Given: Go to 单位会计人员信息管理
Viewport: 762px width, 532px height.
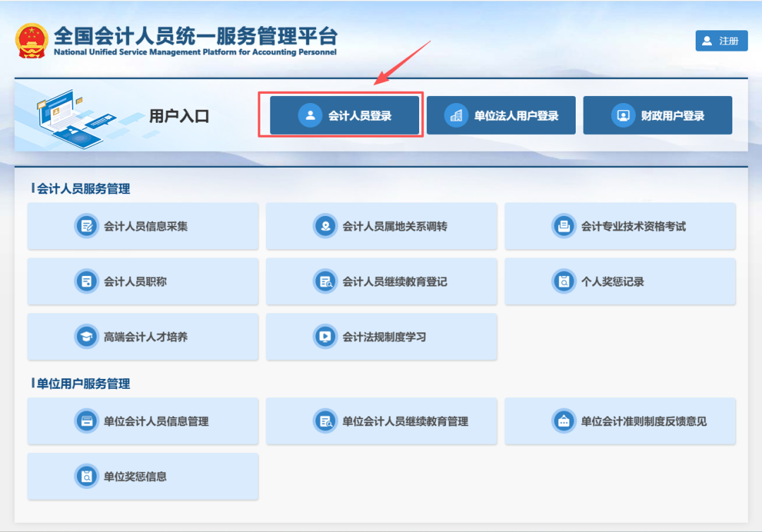Looking at the screenshot, I should (143, 421).
